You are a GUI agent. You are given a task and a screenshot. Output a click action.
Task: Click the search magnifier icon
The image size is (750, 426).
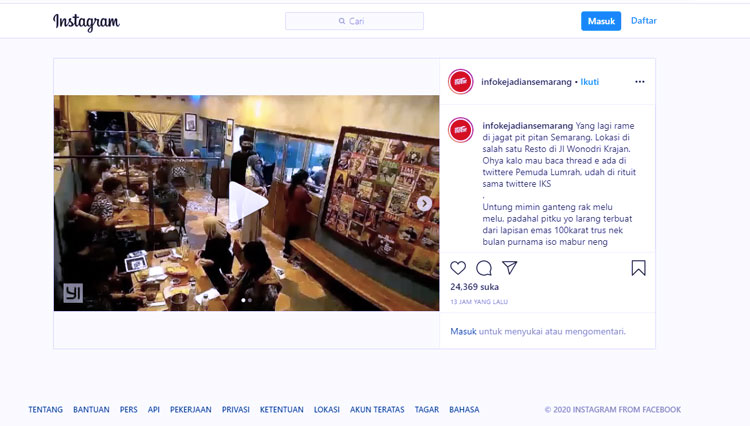click(342, 21)
